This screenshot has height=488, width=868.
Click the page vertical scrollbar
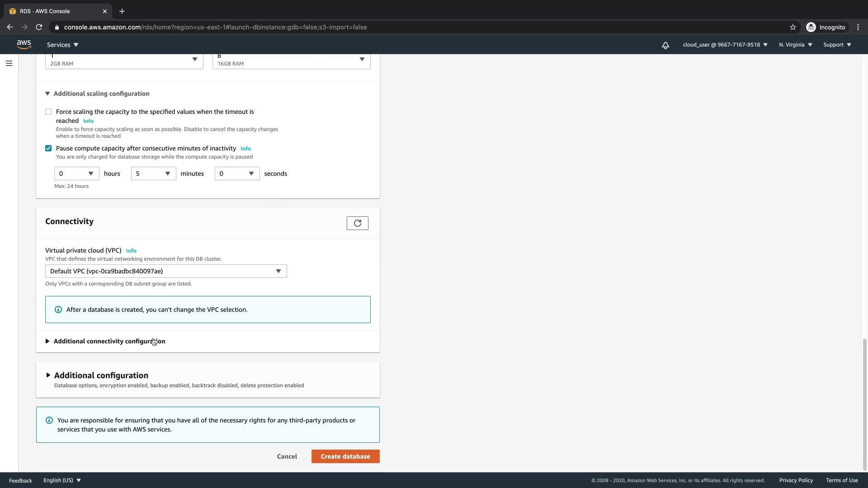click(865, 404)
